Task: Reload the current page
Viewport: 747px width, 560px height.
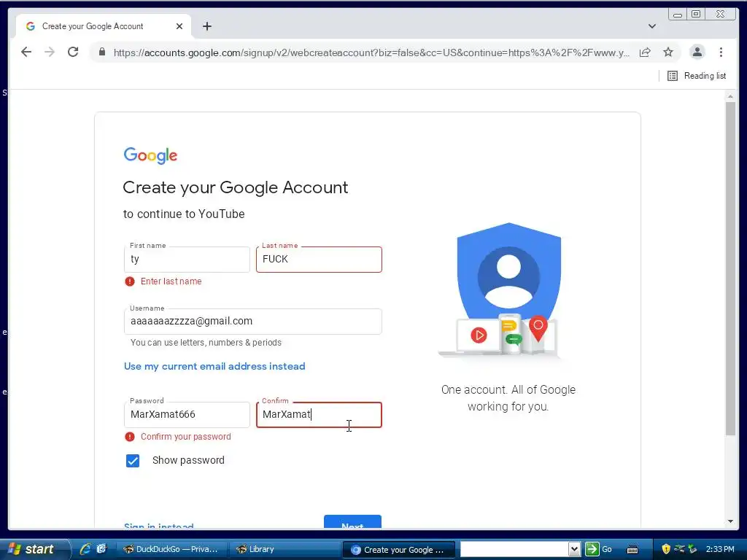Action: click(73, 52)
